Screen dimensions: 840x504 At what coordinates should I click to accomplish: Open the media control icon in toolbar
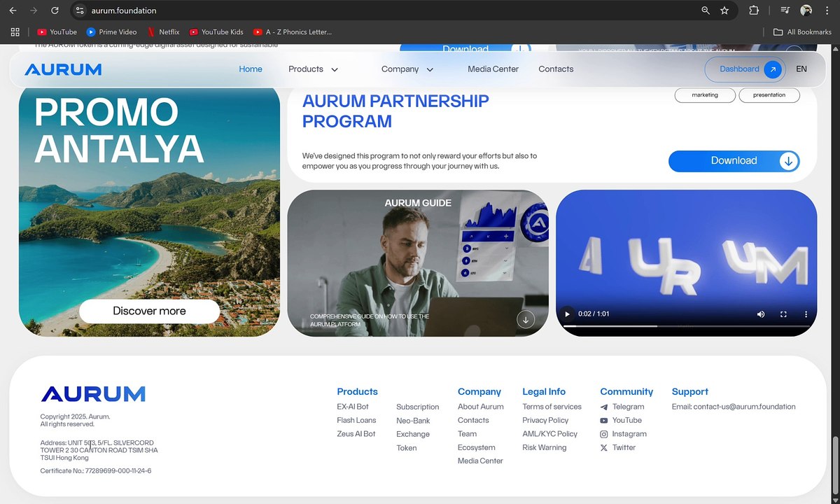pos(785,10)
